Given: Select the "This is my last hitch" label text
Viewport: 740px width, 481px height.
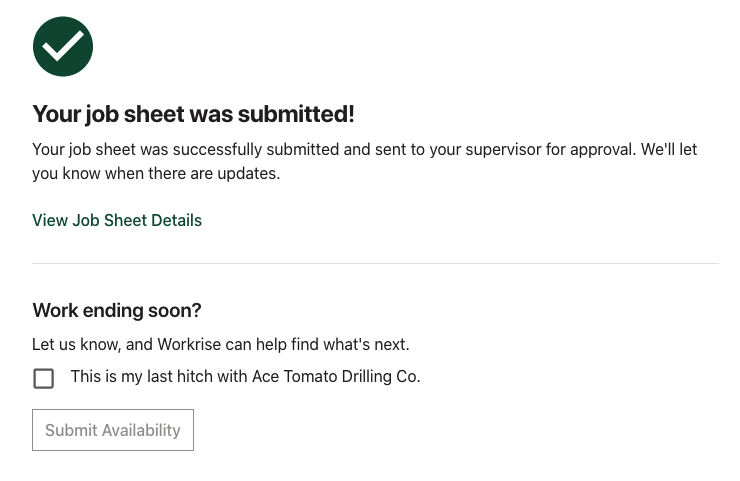Looking at the screenshot, I should pyautogui.click(x=245, y=377).
